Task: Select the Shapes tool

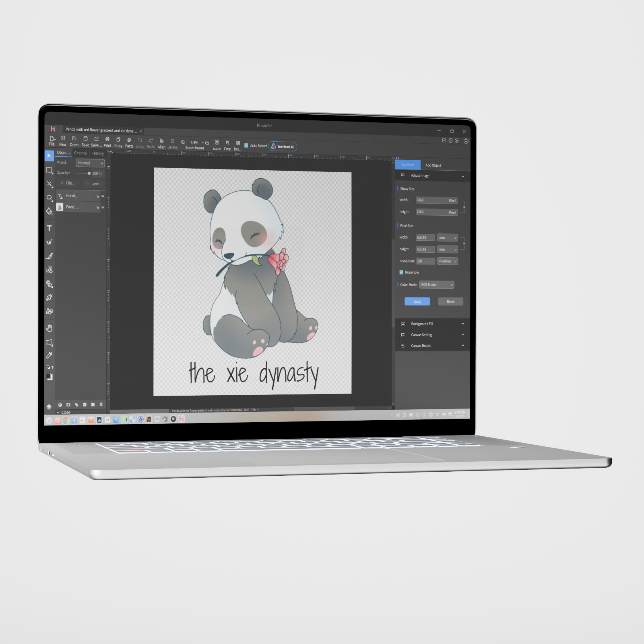Action: [x=49, y=311]
